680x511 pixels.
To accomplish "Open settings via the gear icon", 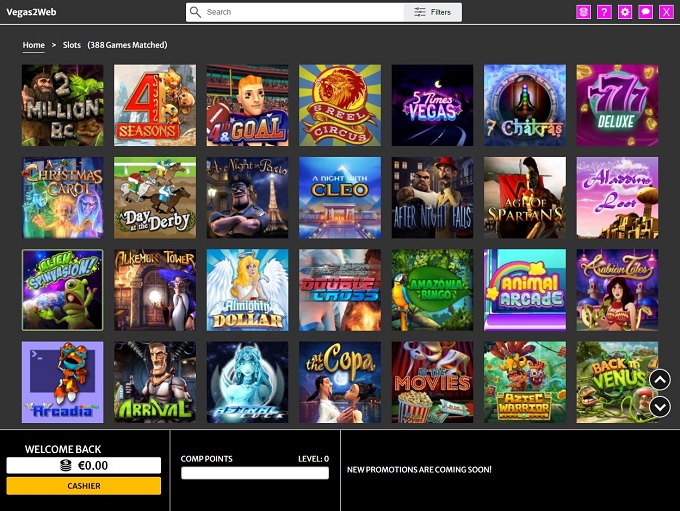I will (x=625, y=12).
